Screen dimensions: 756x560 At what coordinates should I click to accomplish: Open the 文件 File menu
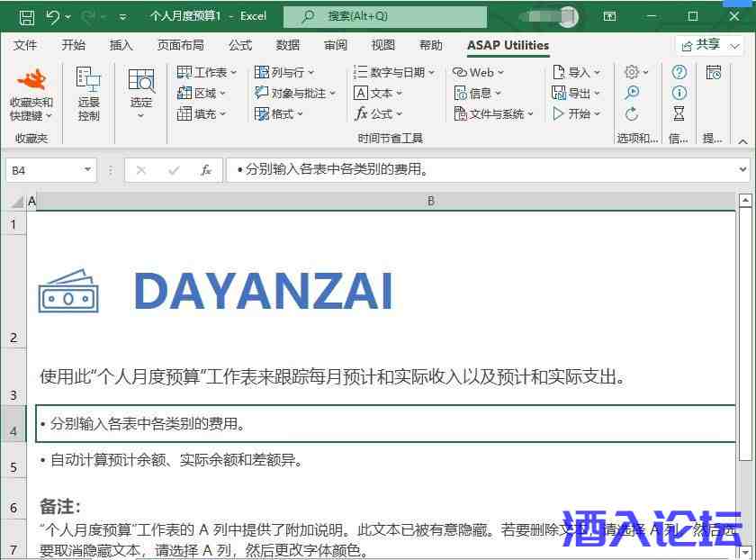coord(26,45)
